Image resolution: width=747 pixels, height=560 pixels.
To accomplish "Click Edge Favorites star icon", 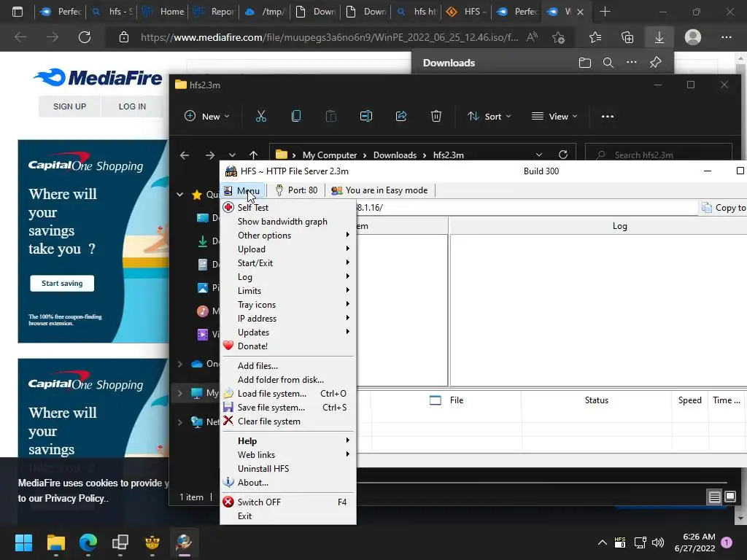I will click(x=595, y=37).
